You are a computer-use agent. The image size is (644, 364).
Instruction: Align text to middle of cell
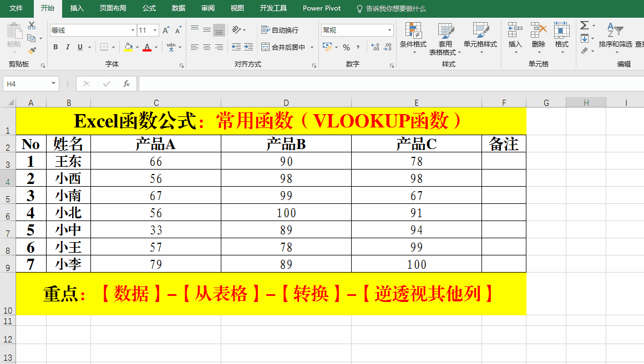207,29
